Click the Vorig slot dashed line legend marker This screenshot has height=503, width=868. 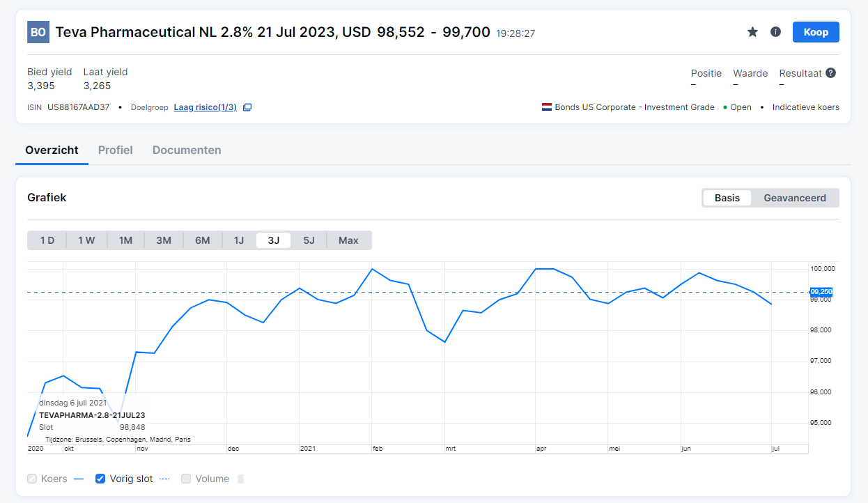(164, 479)
